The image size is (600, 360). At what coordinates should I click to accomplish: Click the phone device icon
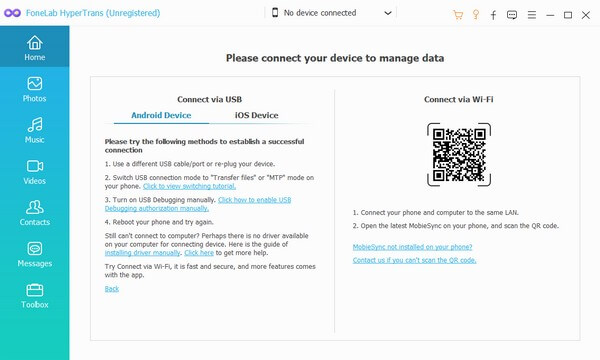tap(275, 13)
